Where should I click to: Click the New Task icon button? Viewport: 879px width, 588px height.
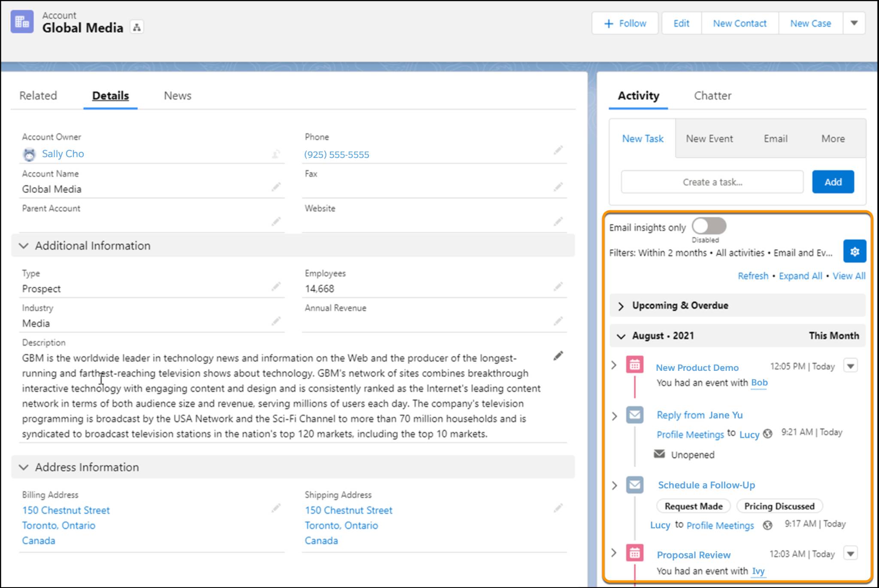coord(643,138)
